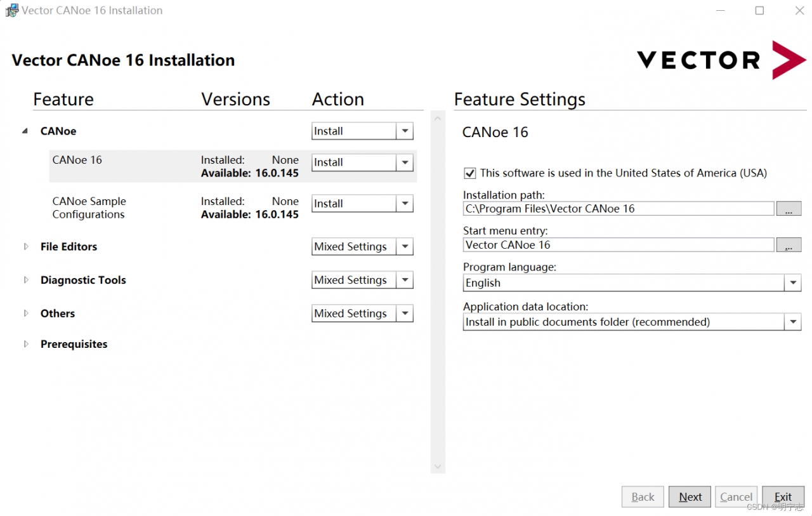Minimize the installer window
Screen dimensions: 812x516
(721, 11)
